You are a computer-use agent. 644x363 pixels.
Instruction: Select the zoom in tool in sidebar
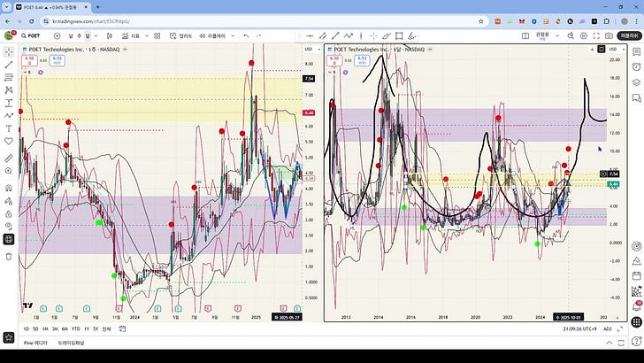click(x=9, y=171)
